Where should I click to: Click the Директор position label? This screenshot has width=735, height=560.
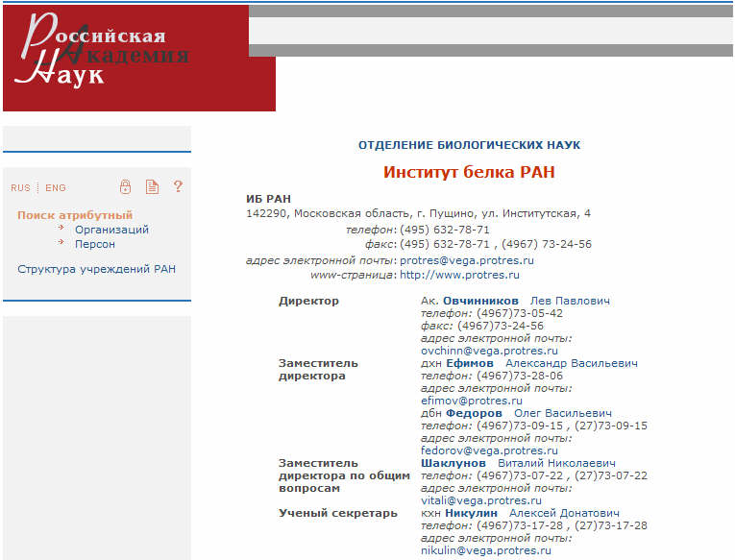click(308, 301)
